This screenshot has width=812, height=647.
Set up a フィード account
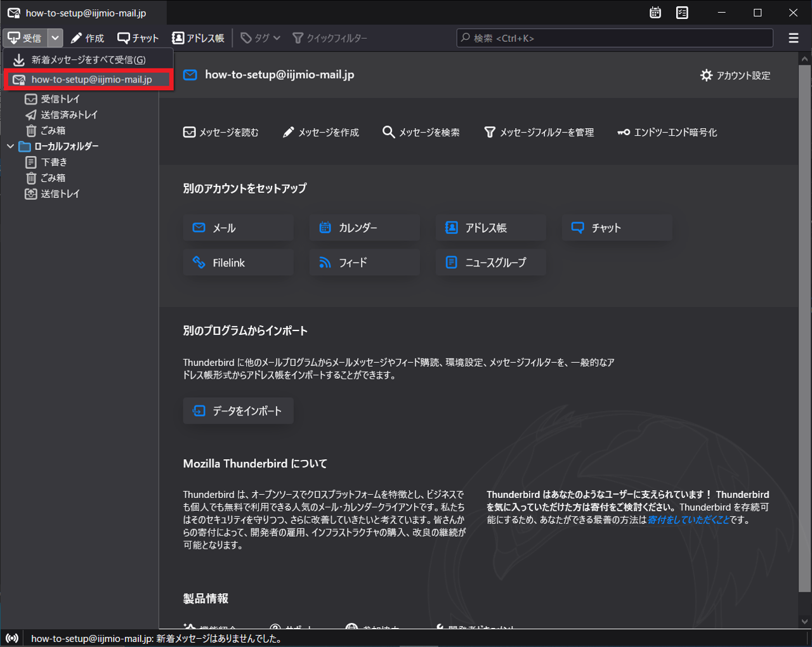[x=365, y=263]
